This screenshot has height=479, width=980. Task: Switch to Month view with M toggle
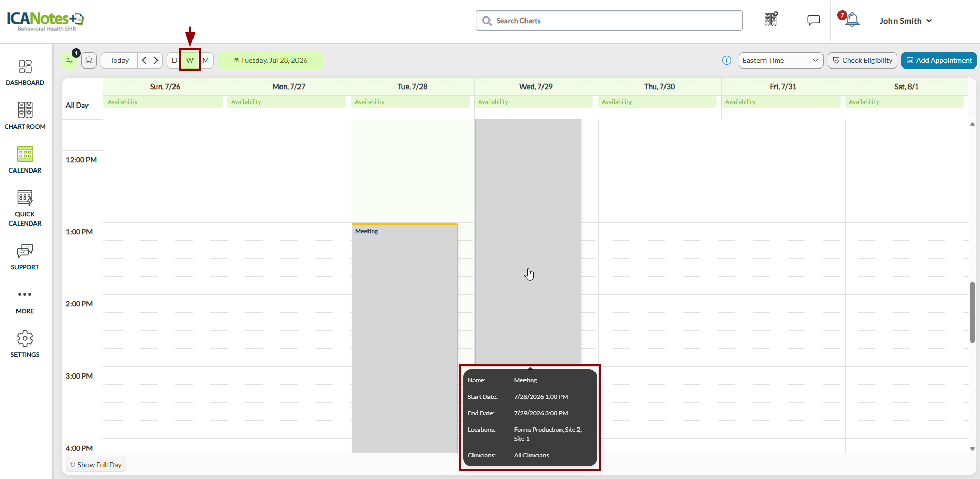206,60
